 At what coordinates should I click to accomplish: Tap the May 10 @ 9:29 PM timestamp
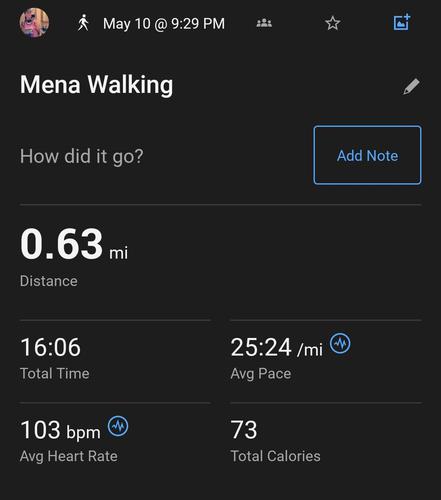pyautogui.click(x=164, y=24)
